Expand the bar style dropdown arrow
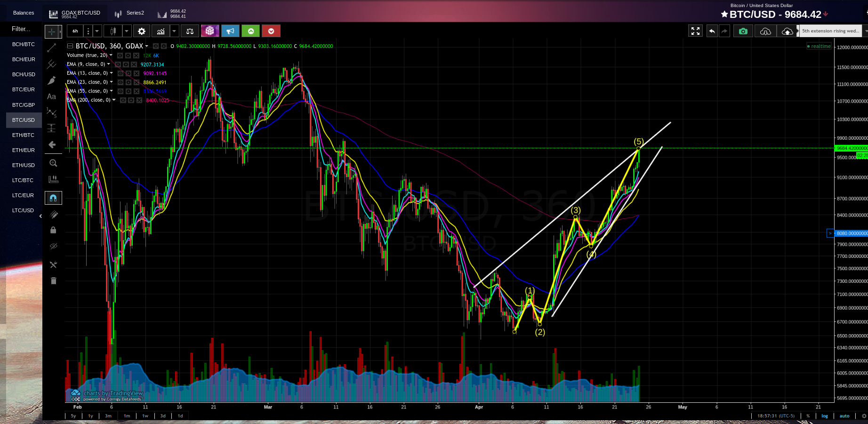 point(127,31)
